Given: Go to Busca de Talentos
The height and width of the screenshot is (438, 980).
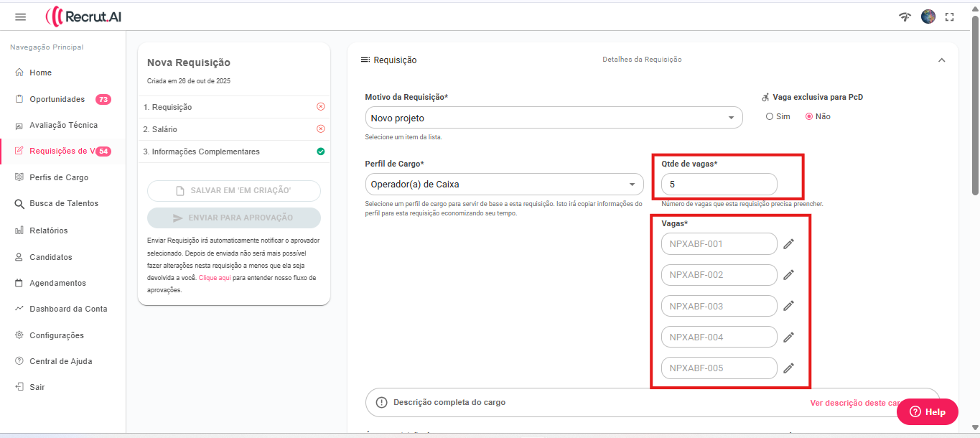Looking at the screenshot, I should tap(63, 203).
